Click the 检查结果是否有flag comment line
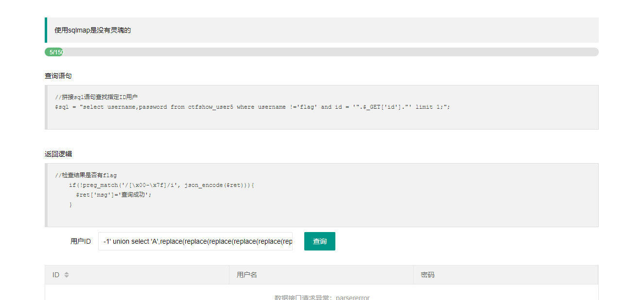This screenshot has height=300, width=644. point(86,175)
